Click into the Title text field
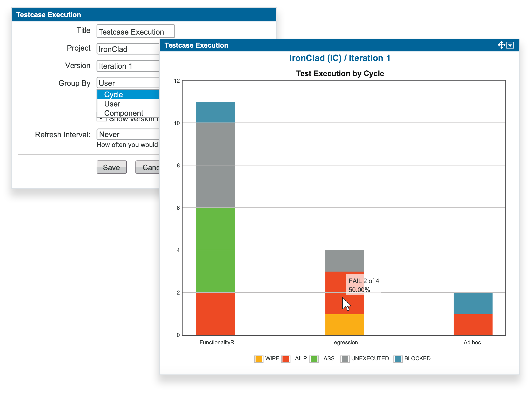This screenshot has height=393, width=532. [135, 31]
